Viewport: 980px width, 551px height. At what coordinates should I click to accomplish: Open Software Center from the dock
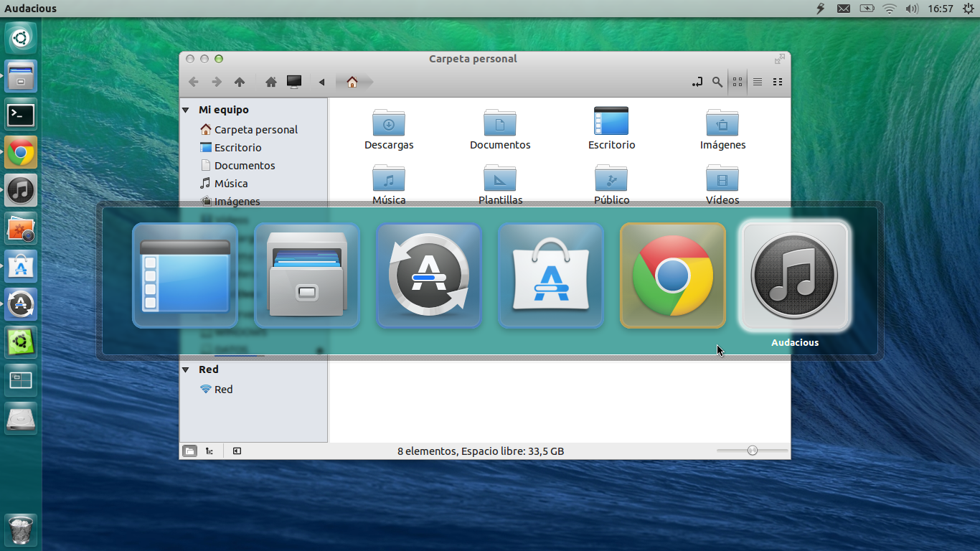[x=21, y=266]
